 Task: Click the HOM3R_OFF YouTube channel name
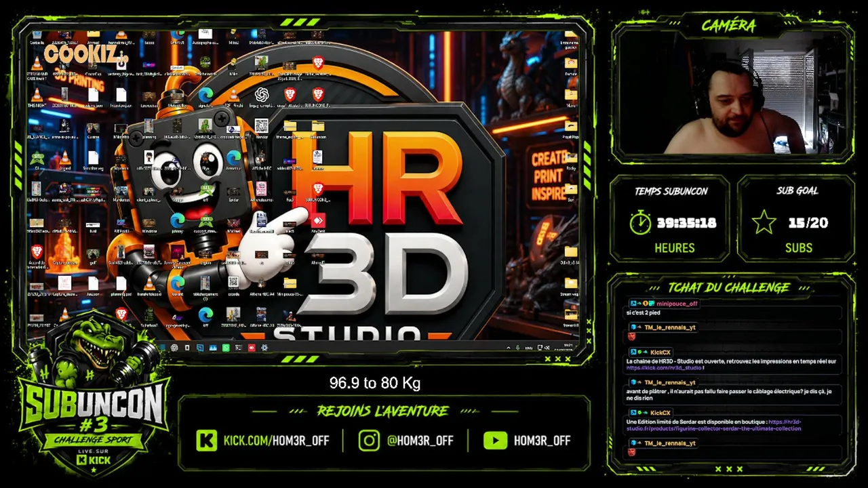coord(542,441)
